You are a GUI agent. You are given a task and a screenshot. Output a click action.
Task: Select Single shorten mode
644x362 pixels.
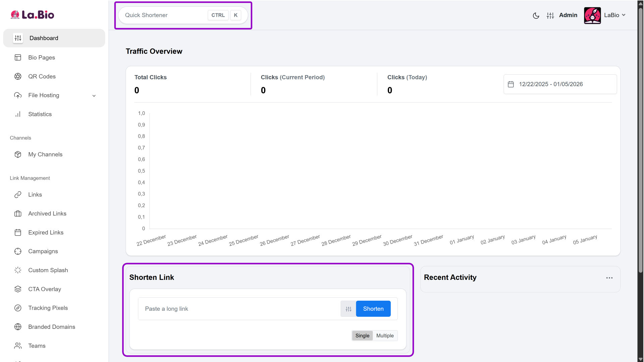pos(362,336)
